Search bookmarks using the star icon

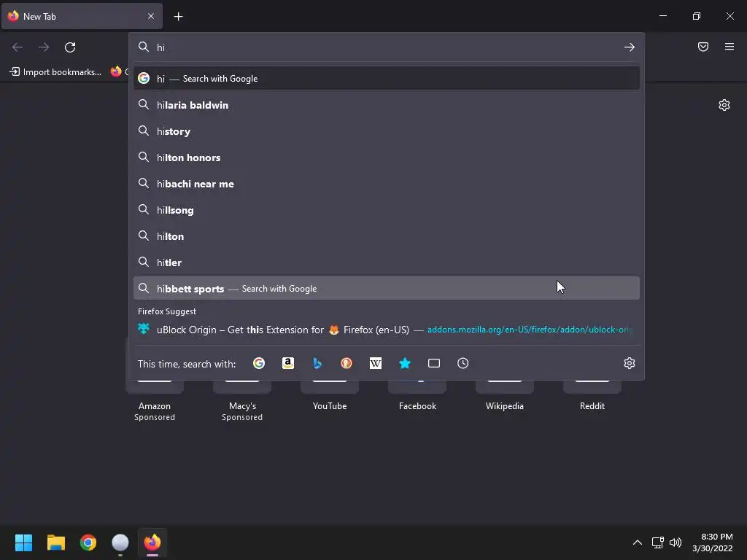click(x=404, y=363)
